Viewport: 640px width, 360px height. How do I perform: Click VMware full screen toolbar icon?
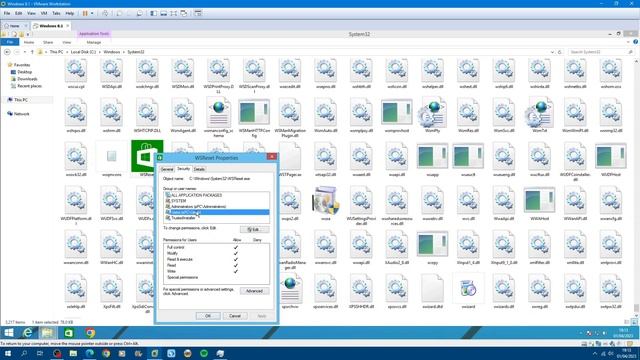click(x=174, y=13)
